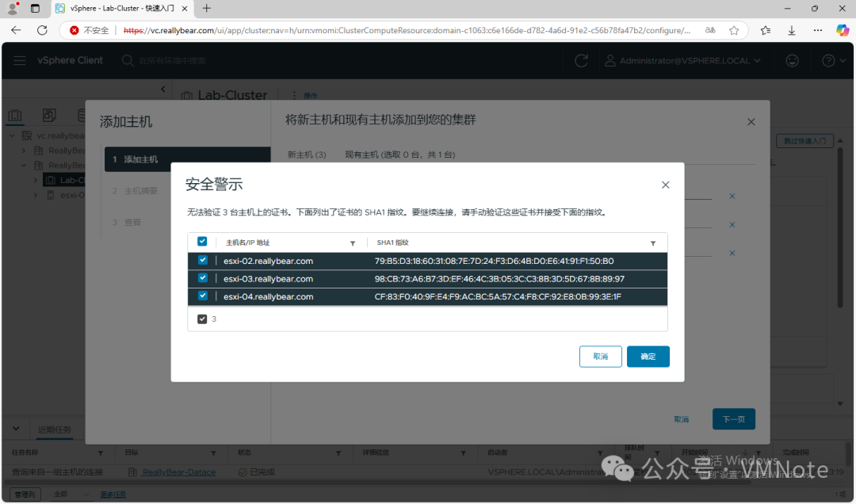Close the 安全警示 dialog with the X
The height and width of the screenshot is (504, 856).
(x=666, y=185)
